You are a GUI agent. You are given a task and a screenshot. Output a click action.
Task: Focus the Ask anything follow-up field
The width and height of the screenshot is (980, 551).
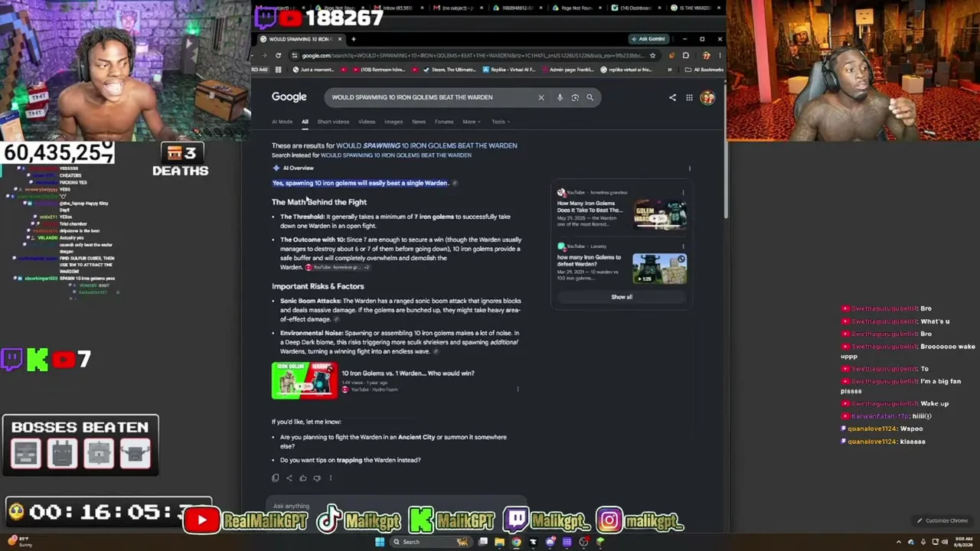(x=398, y=506)
